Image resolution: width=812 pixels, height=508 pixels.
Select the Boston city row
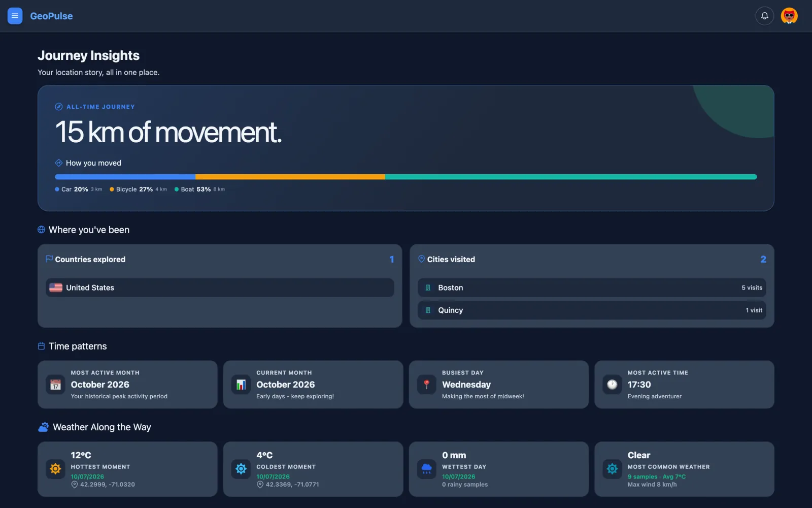pyautogui.click(x=592, y=288)
